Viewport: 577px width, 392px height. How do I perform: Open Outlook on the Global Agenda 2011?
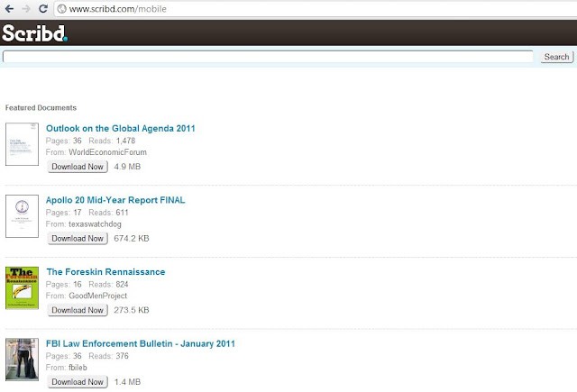(120, 128)
